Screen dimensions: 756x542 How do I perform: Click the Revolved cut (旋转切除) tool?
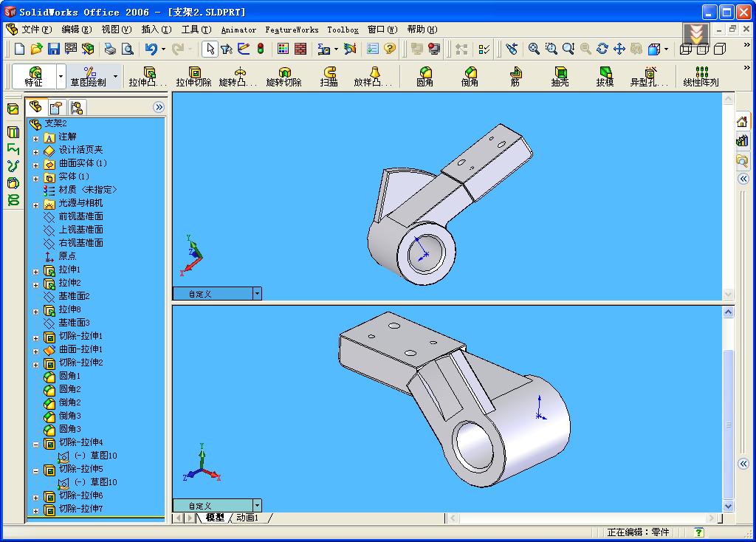tap(284, 77)
